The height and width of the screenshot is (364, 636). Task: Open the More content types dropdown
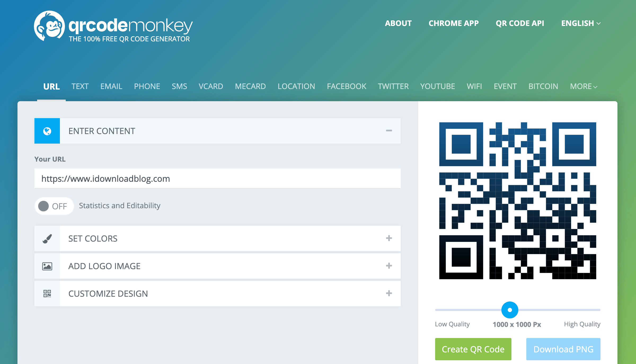(x=583, y=86)
